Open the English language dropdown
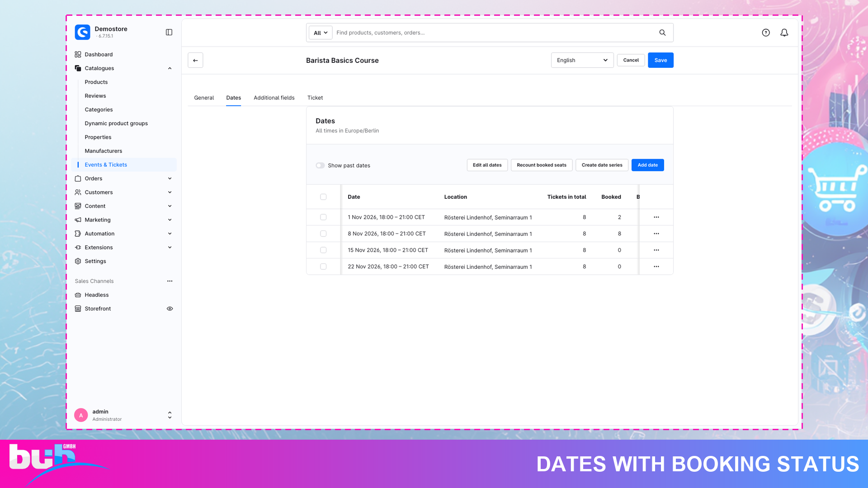 tap(582, 60)
